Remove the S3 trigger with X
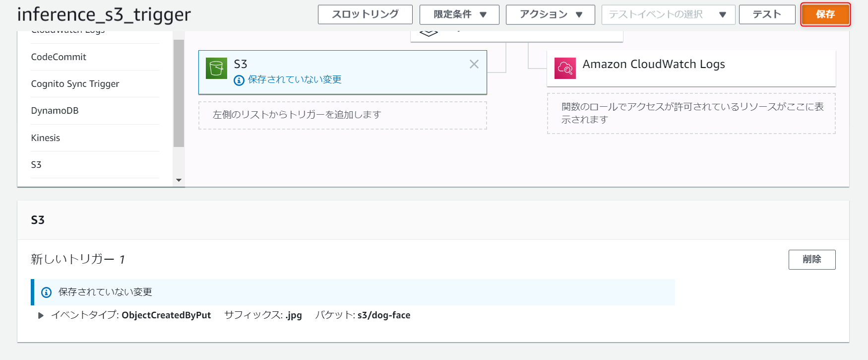The image size is (868, 360). (474, 64)
